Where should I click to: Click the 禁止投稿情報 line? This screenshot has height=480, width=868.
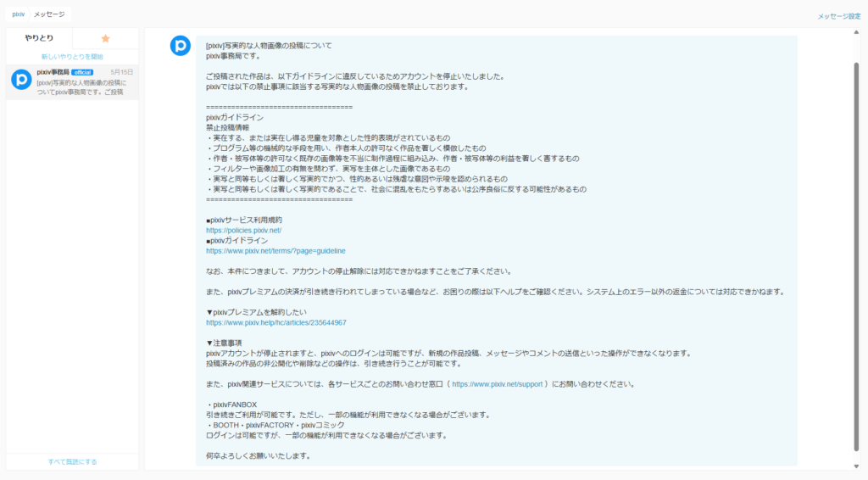pos(227,128)
